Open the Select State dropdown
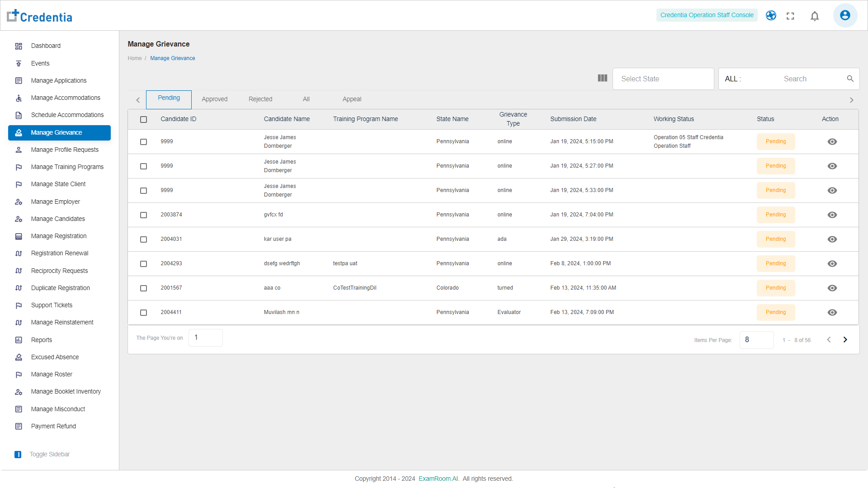This screenshot has height=488, width=868. click(x=663, y=79)
